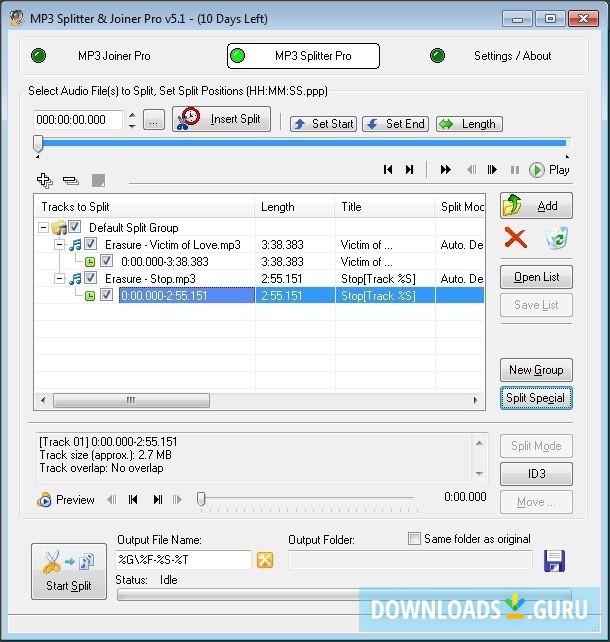
Task: Click preview skip to start icon
Action: [133, 500]
